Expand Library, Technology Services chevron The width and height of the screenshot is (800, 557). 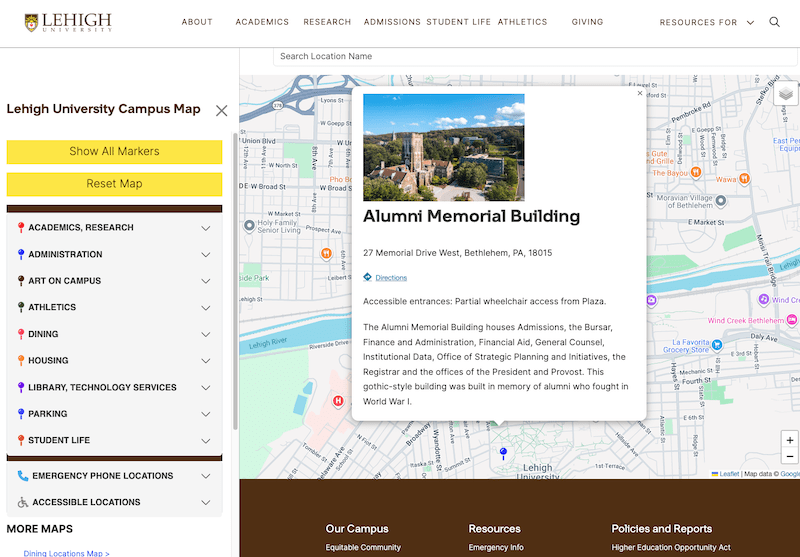click(x=206, y=388)
